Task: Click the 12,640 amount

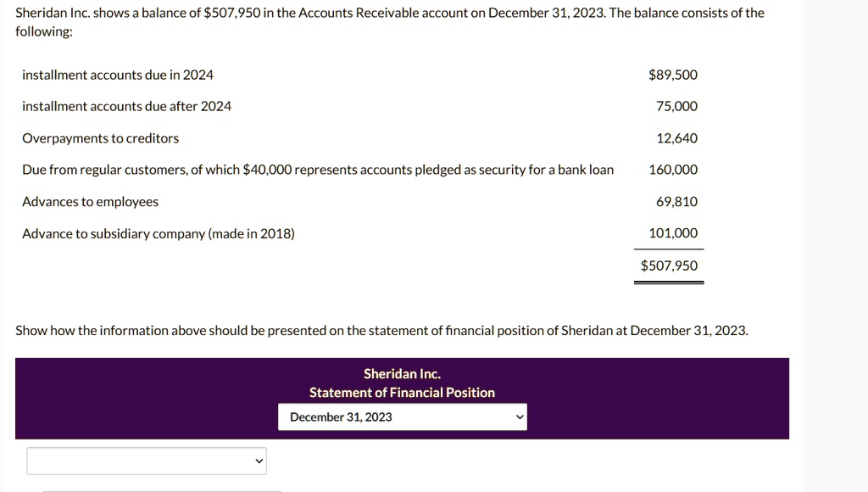Action: (677, 138)
